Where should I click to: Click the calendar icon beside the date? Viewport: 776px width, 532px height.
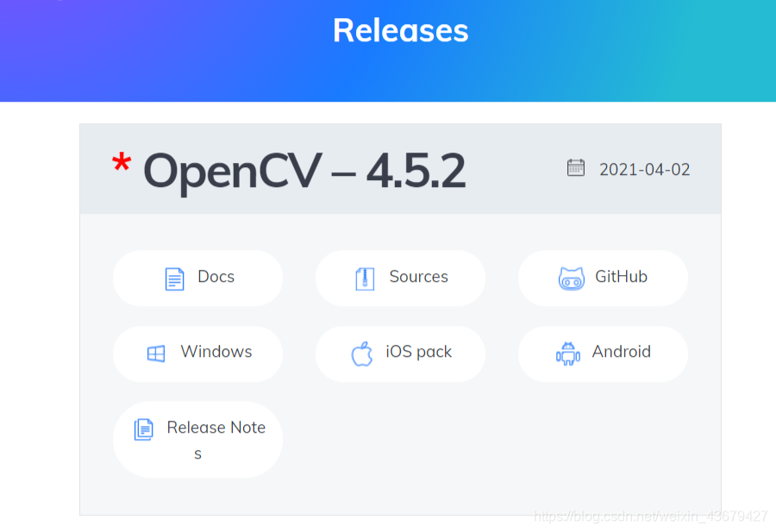[x=576, y=168]
